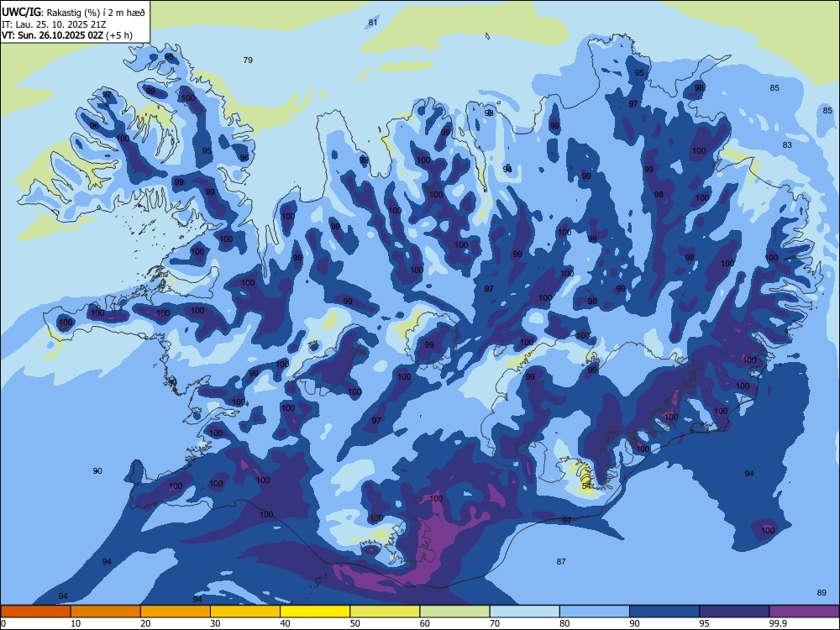The height and width of the screenshot is (630, 840).
Task: Click the humidity value '87' off the south coast
Action: click(561, 561)
